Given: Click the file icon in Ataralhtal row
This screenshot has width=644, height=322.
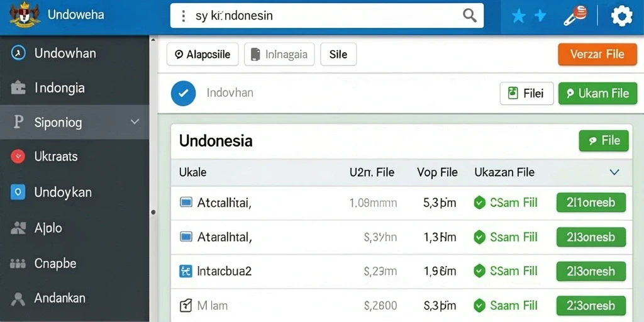Looking at the screenshot, I should click(186, 236).
